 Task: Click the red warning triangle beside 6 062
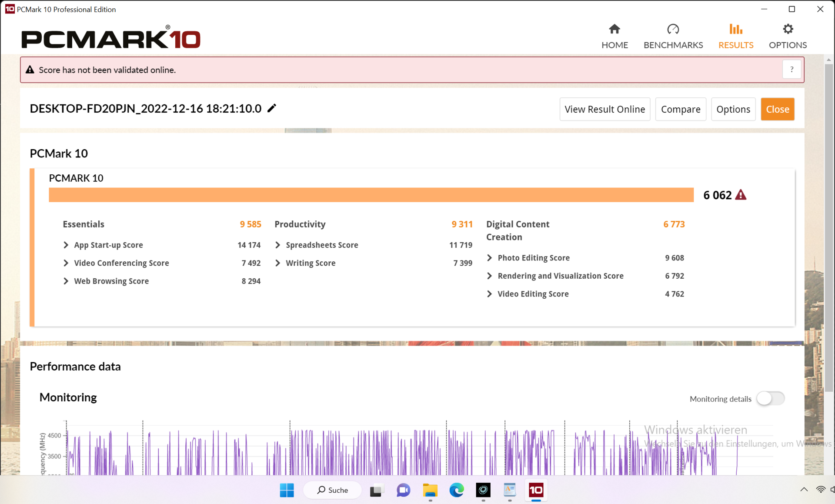741,195
